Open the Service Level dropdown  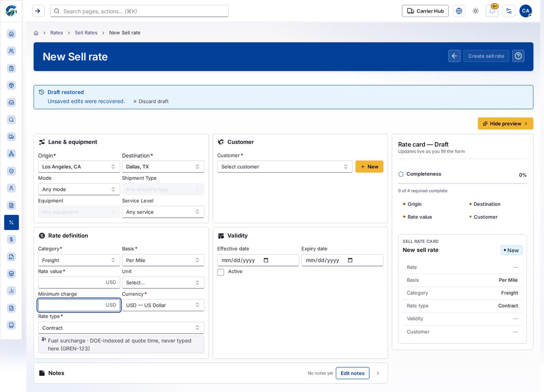point(163,212)
